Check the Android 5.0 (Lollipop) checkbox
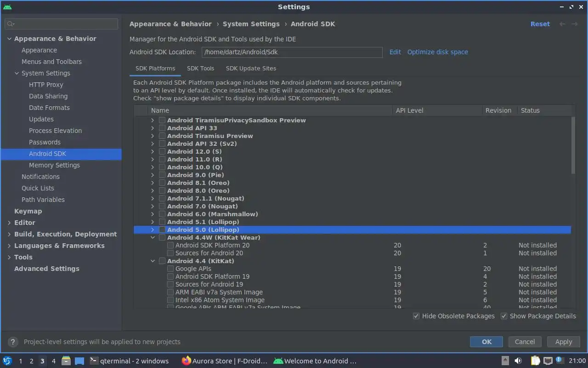588x368 pixels. [162, 230]
